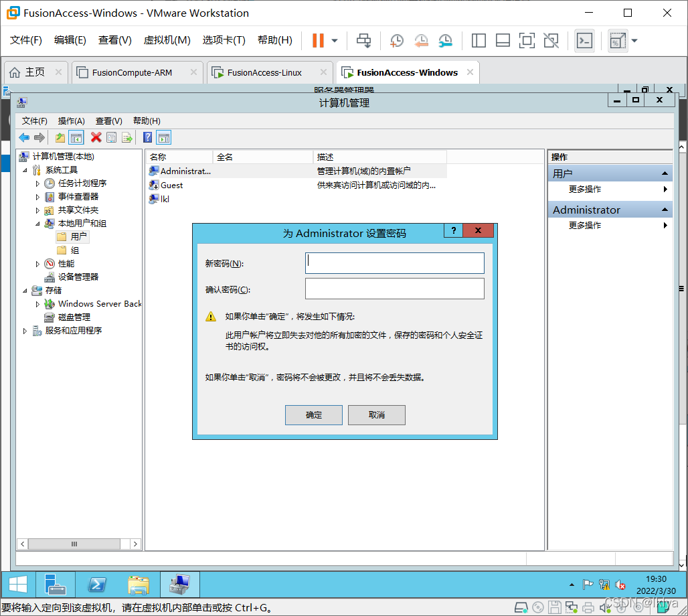Export list icon in 计算机管理 toolbar
Viewport: 688px width, 616px height.
pos(126,138)
